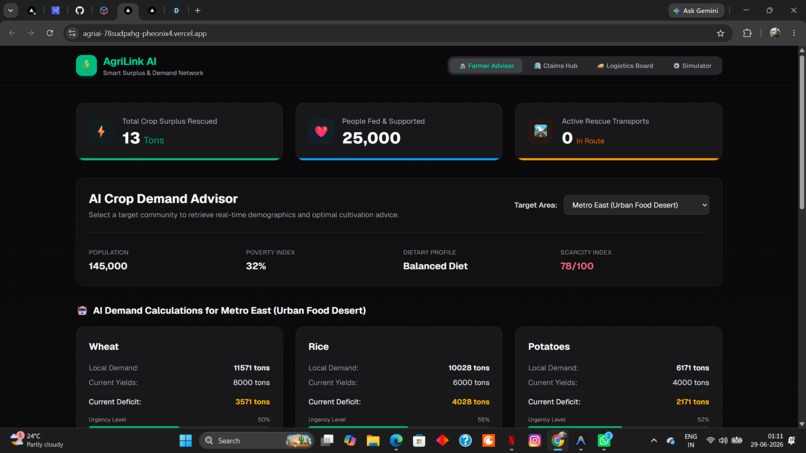
Task: Switch to the GitHub browser tab
Action: (80, 10)
